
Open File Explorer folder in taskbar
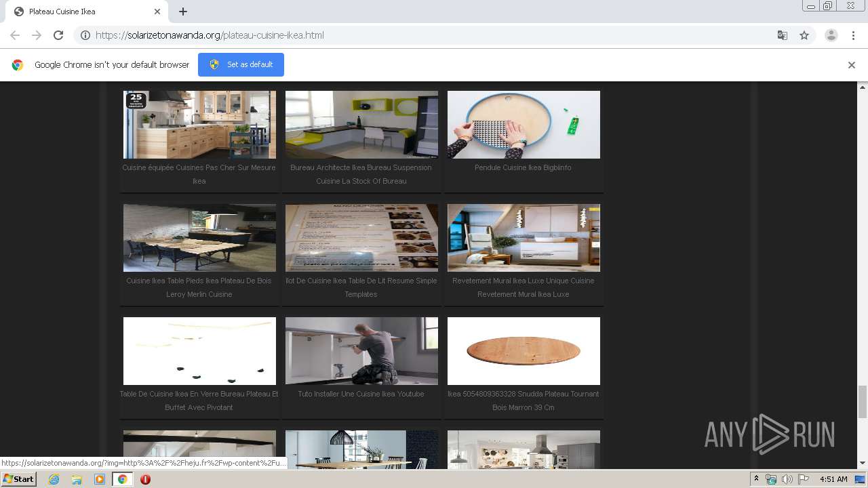[x=77, y=479]
